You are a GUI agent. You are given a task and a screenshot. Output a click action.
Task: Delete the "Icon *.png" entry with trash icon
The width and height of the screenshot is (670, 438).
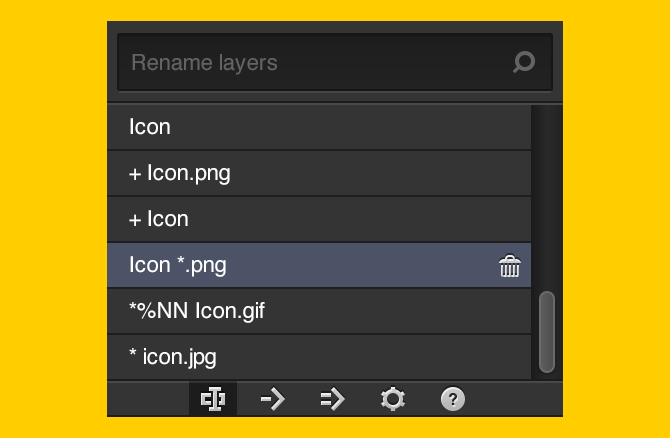(510, 266)
